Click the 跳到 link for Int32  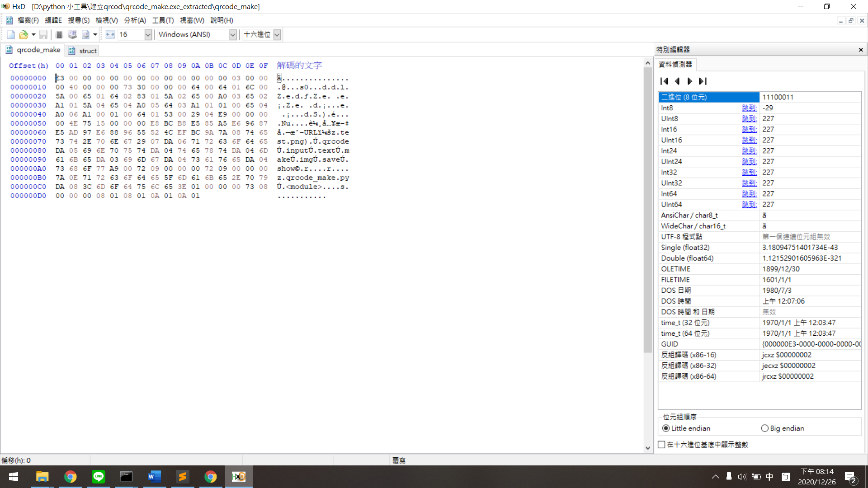click(x=749, y=172)
